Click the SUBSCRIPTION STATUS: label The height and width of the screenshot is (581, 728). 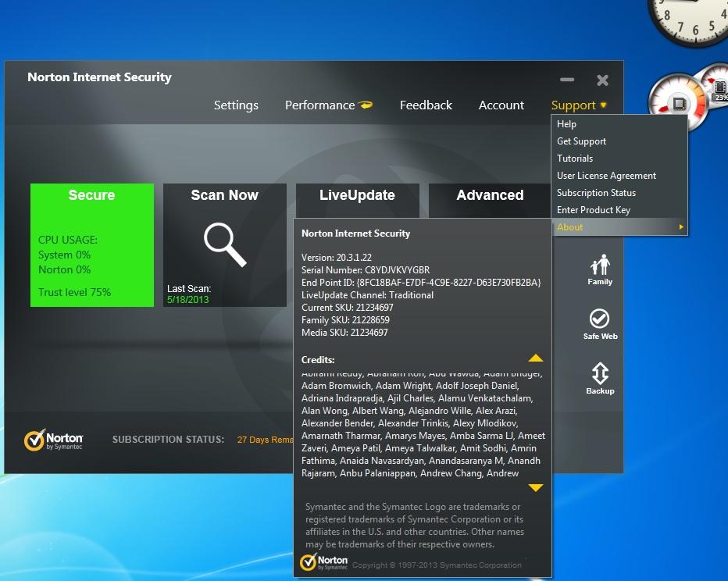tap(168, 440)
